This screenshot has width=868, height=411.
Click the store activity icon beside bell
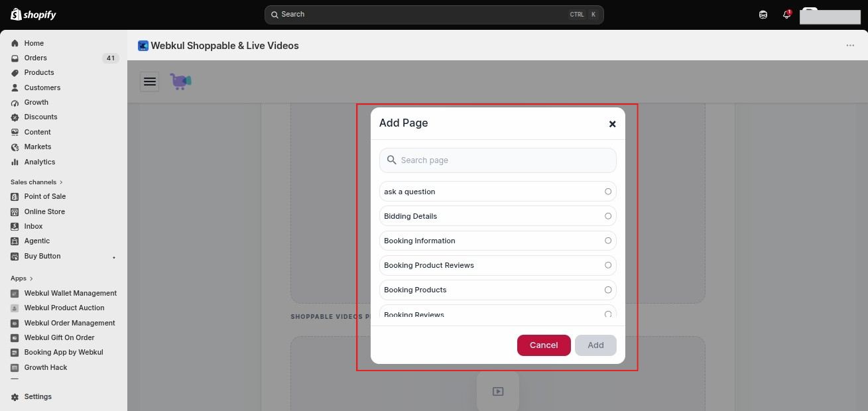tap(763, 15)
